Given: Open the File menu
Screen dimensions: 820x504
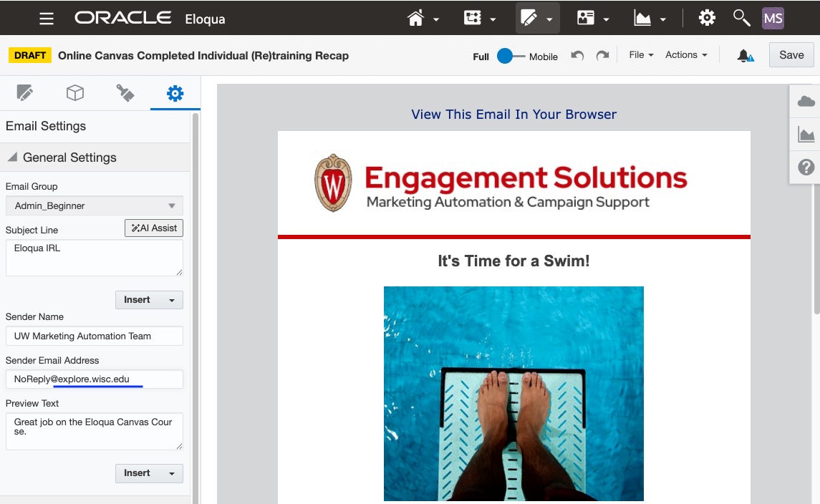Looking at the screenshot, I should click(641, 55).
